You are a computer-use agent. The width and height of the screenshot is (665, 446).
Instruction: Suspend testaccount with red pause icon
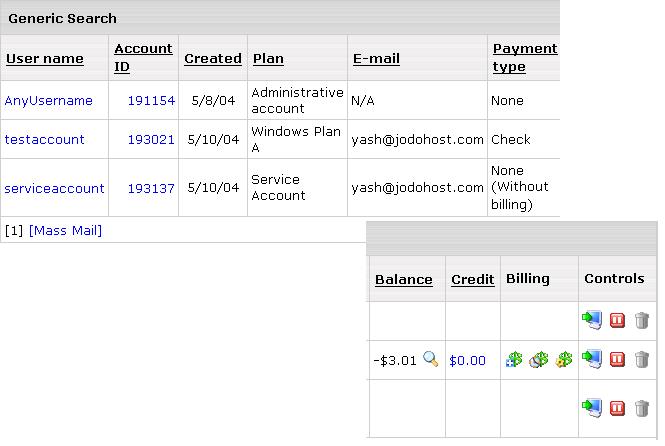(x=617, y=360)
